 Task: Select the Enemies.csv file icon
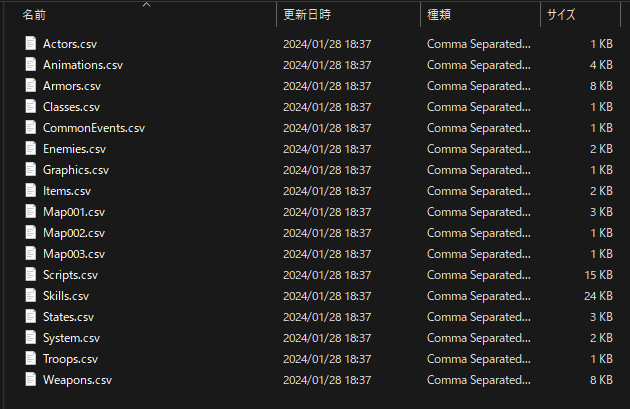point(31,148)
